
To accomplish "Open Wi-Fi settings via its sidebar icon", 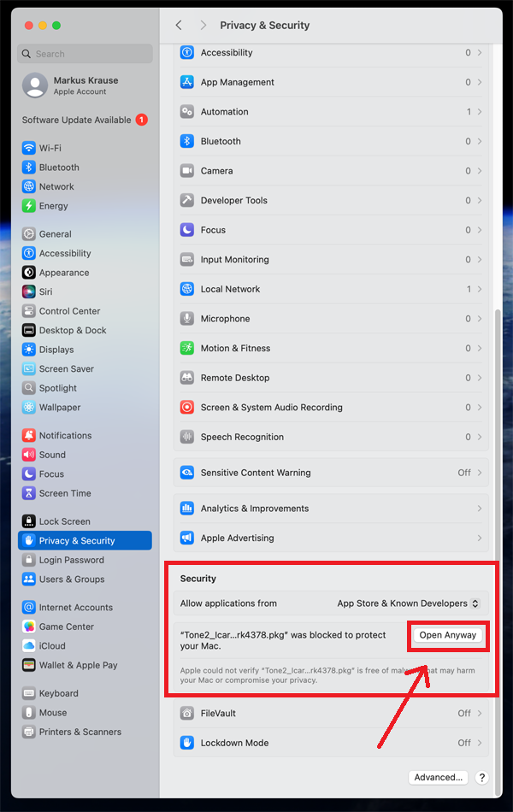I will pyautogui.click(x=29, y=148).
